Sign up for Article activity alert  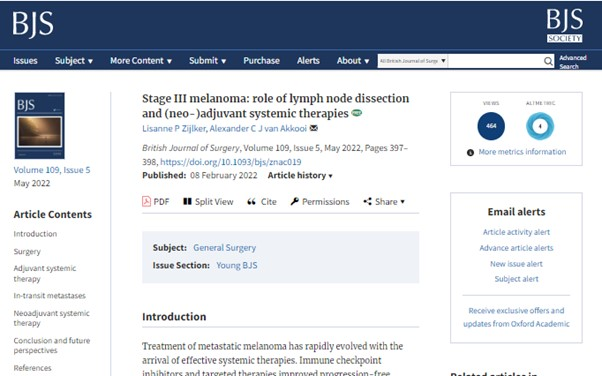(x=516, y=232)
